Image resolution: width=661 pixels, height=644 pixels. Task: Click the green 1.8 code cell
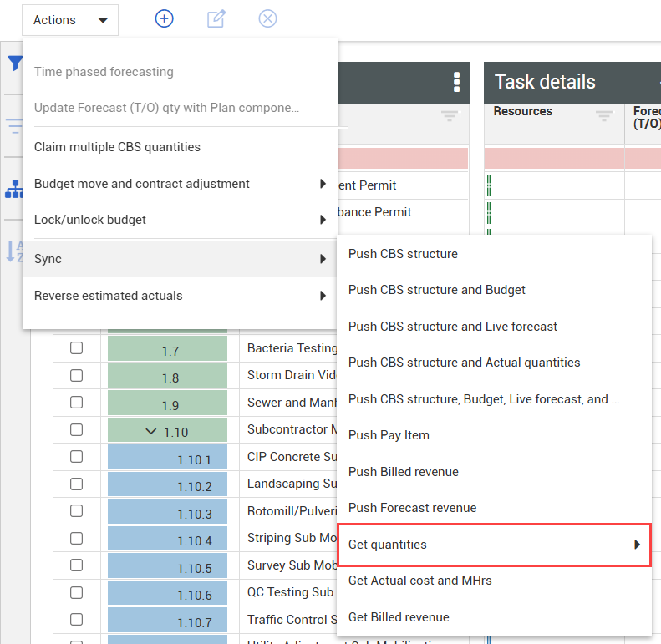coord(170,378)
